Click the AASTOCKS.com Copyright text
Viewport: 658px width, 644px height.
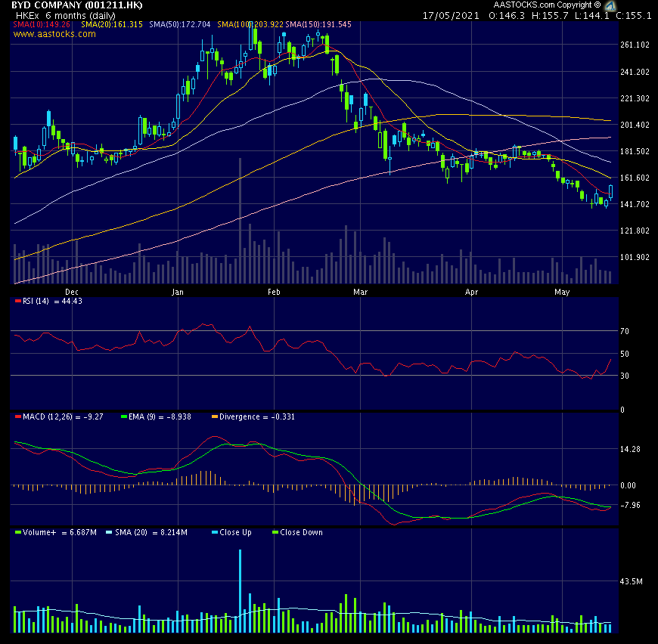548,5
